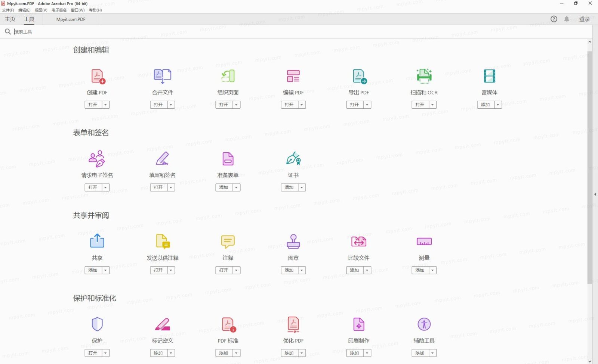This screenshot has height=364, width=598.
Task: Expand dropdown arrow for 富媒体 添加
Action: tap(498, 105)
